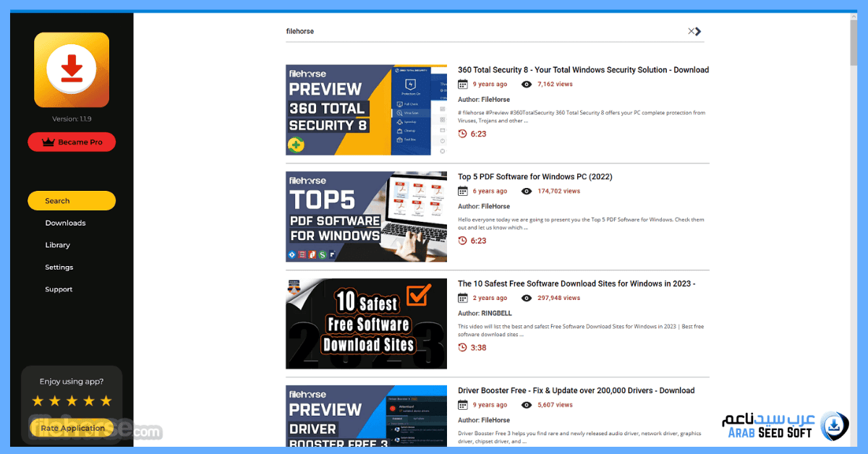Click the clock icon in the Top 5 PDF row
868x454 pixels.
click(x=463, y=241)
